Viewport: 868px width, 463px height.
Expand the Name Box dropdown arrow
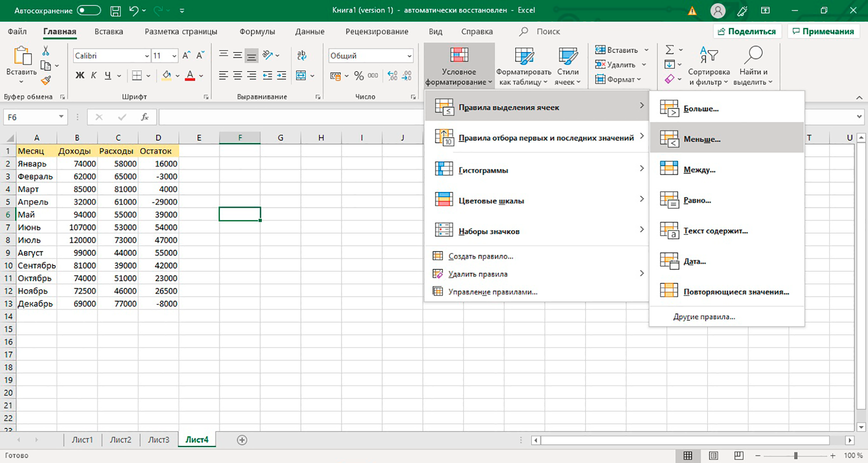pyautogui.click(x=61, y=117)
